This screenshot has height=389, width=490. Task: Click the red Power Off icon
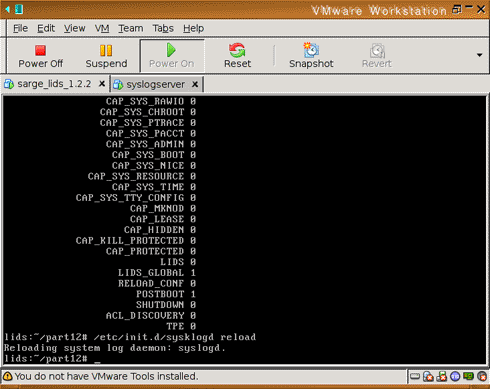click(x=40, y=51)
